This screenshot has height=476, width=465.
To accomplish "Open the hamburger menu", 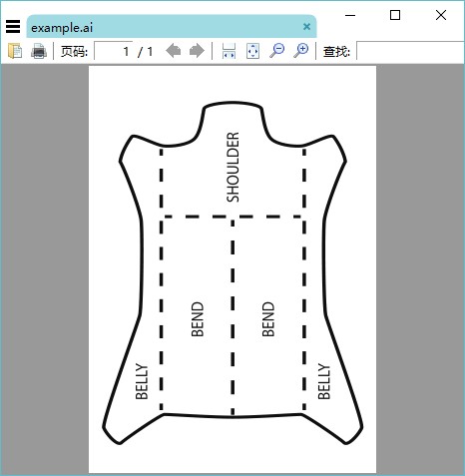I will coord(13,27).
